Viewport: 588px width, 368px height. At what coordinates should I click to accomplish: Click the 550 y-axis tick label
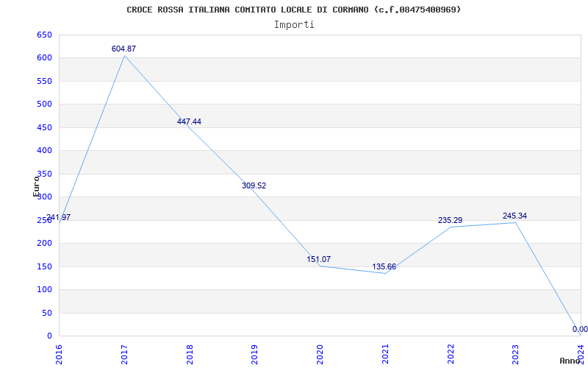(44, 81)
